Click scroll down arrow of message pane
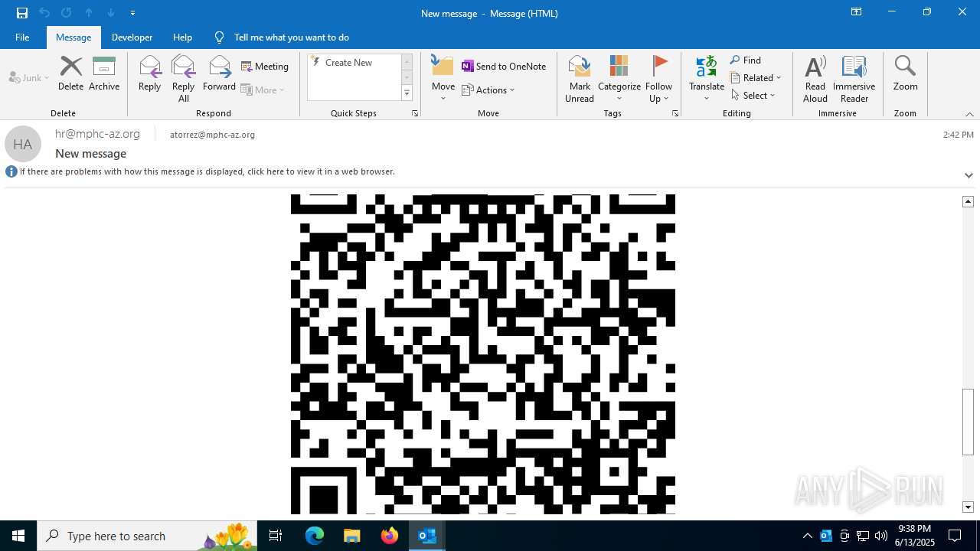The height and width of the screenshot is (551, 980). 969,507
